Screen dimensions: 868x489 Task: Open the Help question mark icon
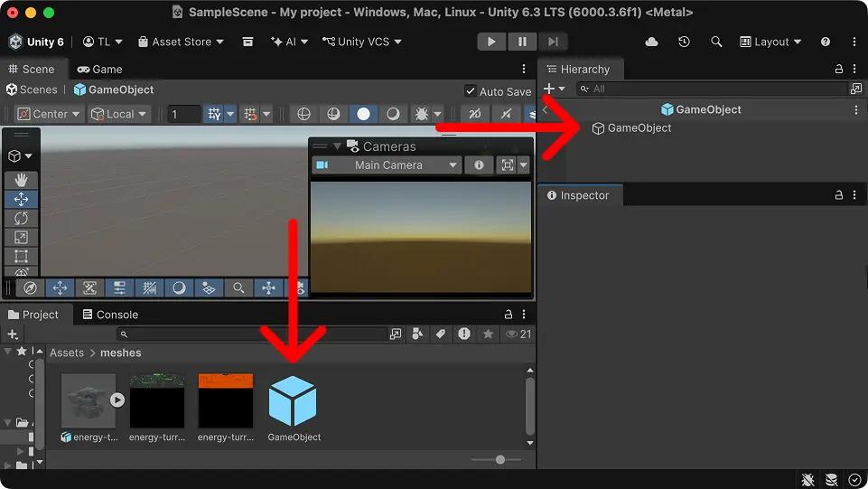[826, 42]
